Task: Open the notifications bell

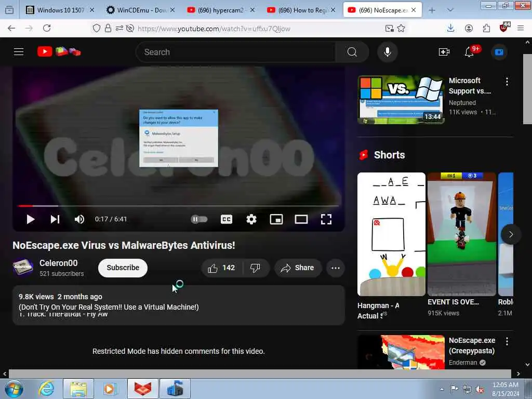Action: 469,52
